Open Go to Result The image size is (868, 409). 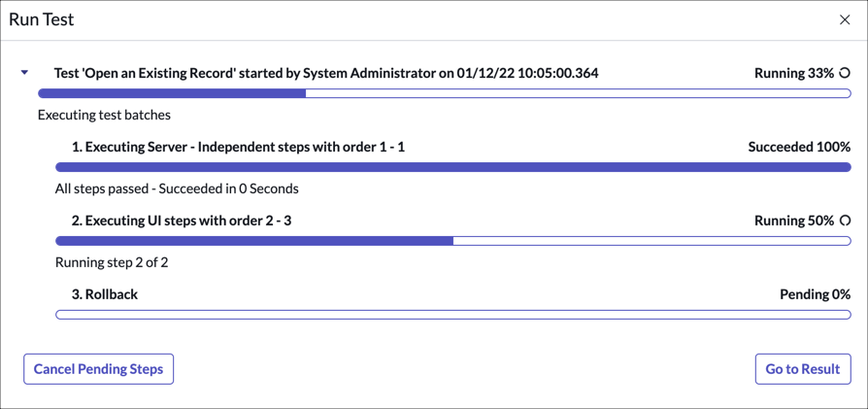tap(803, 369)
